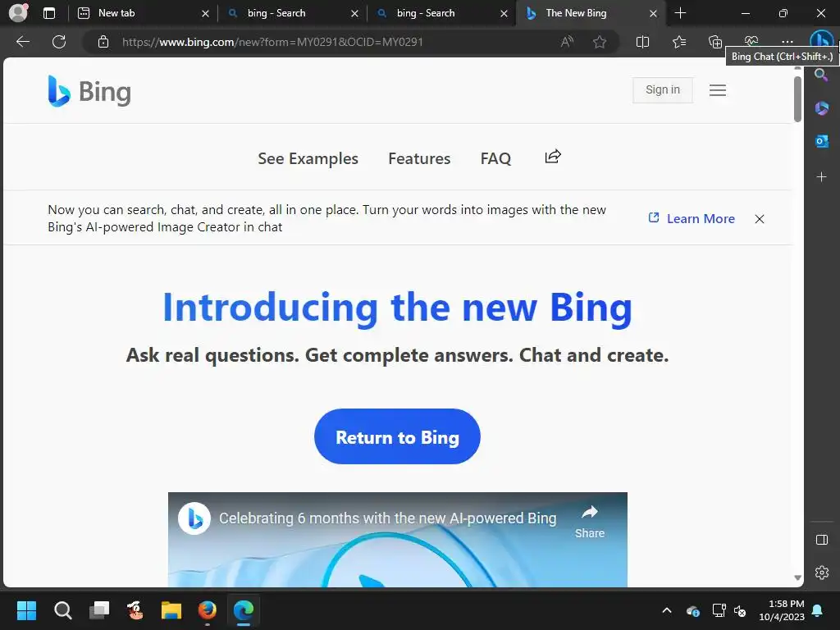Click sidebar Search magnifier icon

(821, 75)
